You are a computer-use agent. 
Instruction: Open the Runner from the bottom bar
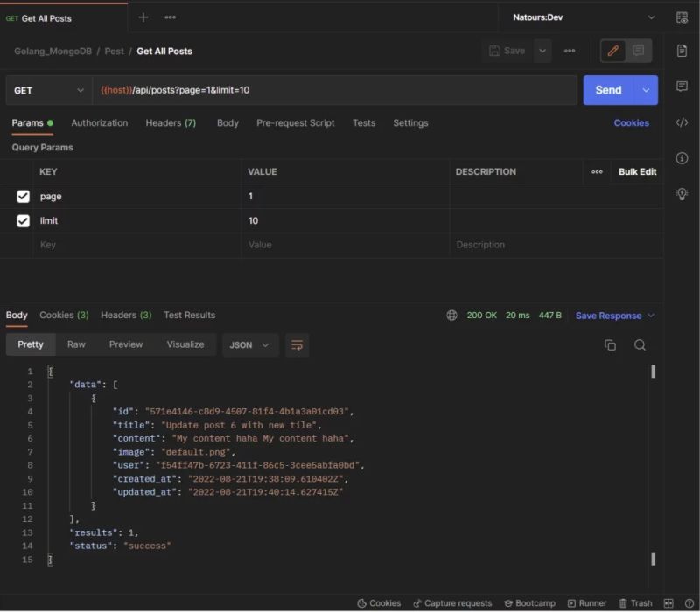coord(587,602)
